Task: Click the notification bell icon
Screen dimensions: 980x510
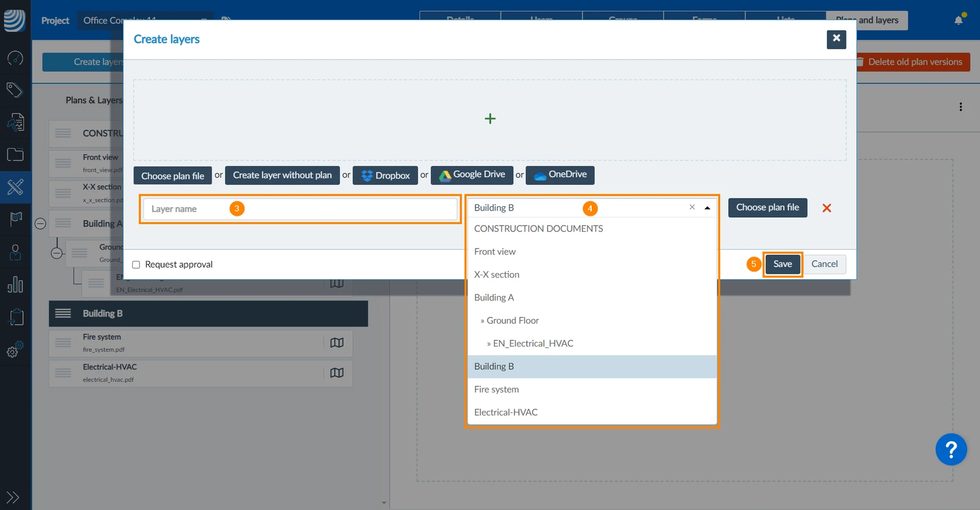Action: [x=959, y=20]
